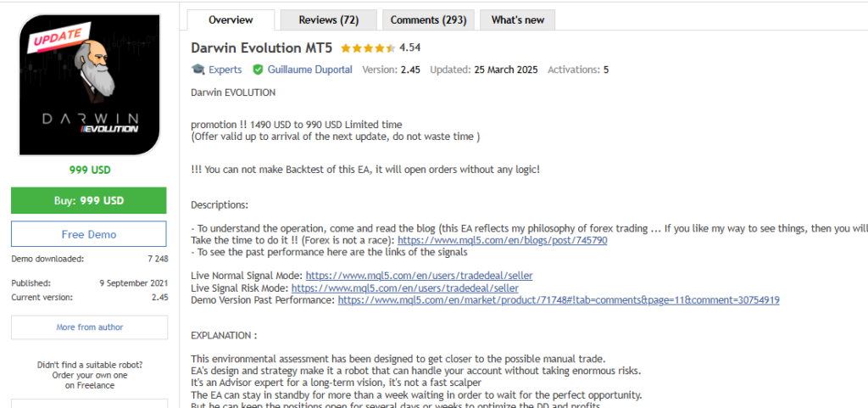Click the Updated 25 March 2025 text
Screen dimensions: 868x408
(x=484, y=70)
